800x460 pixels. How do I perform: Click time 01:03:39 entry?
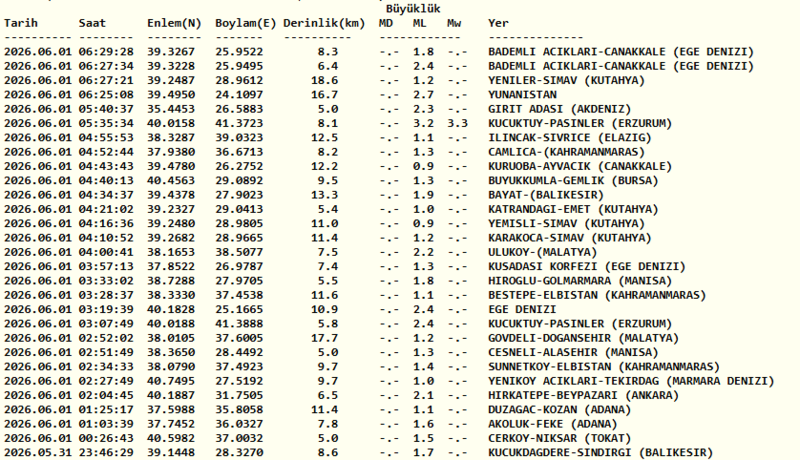click(106, 424)
